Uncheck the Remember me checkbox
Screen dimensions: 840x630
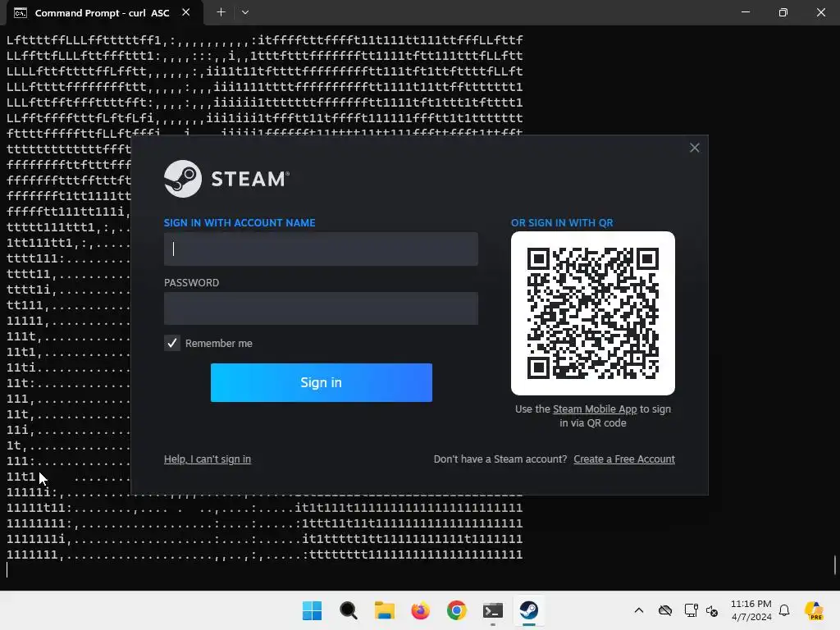tap(172, 344)
